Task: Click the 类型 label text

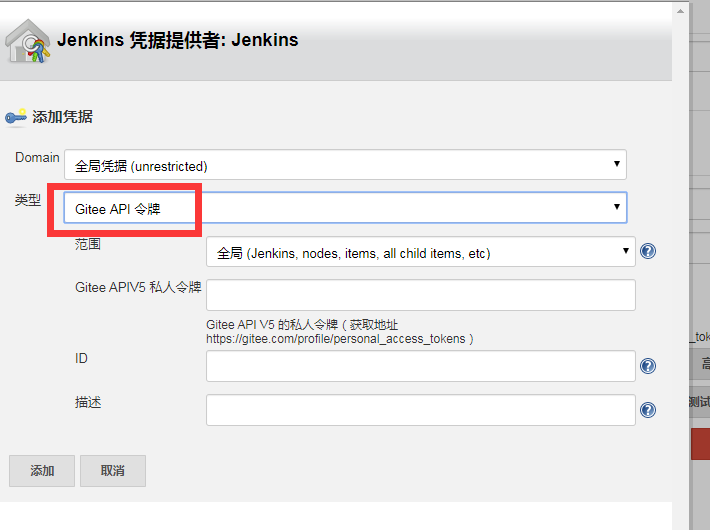Action: pos(28,200)
